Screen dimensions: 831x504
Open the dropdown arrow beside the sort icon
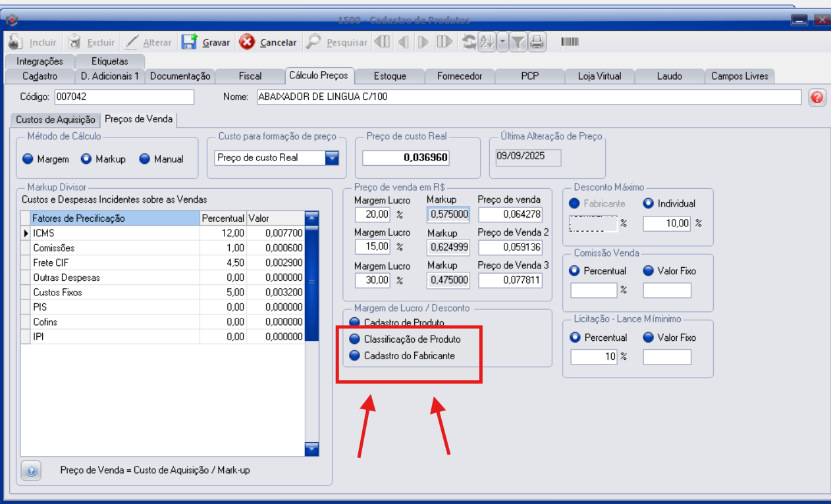(502, 42)
